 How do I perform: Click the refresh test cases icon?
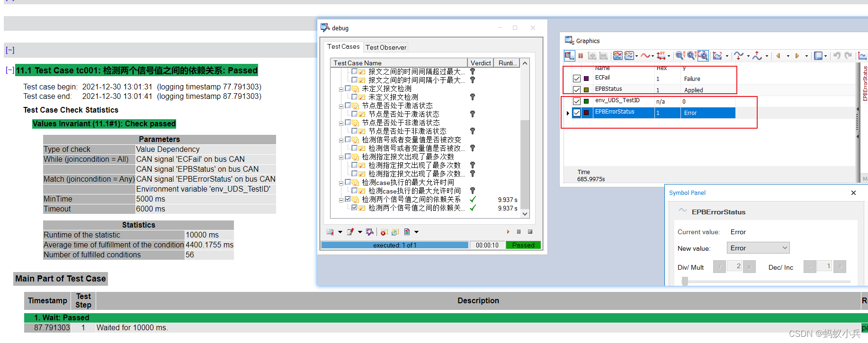click(x=395, y=232)
